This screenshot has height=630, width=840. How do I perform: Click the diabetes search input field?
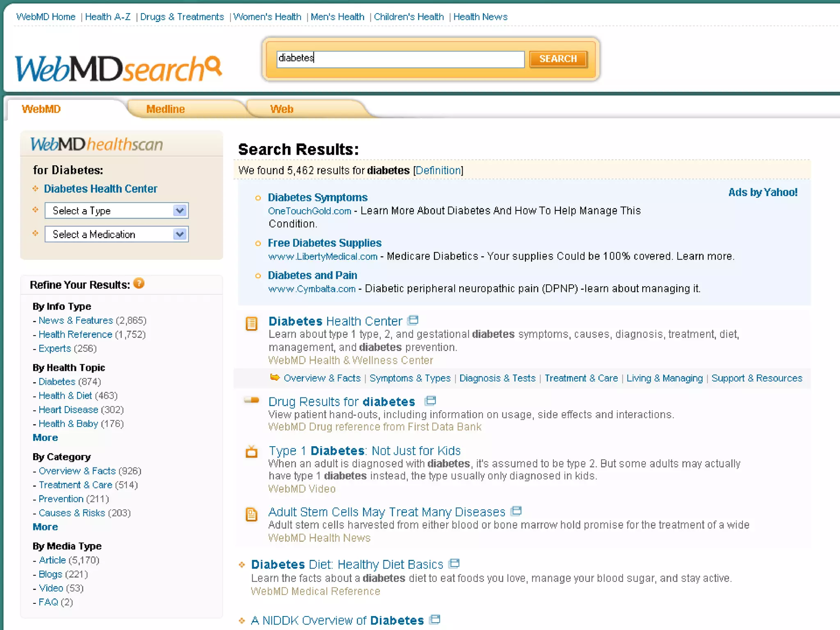point(400,59)
